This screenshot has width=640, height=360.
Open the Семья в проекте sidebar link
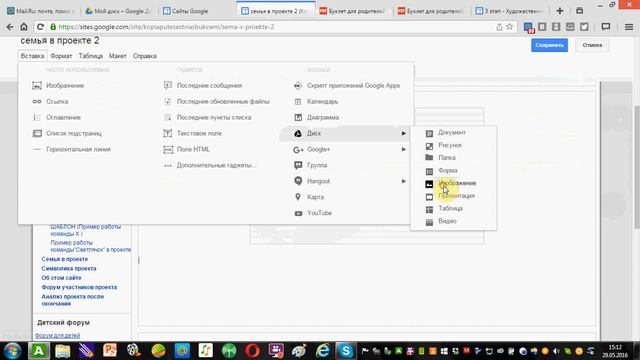[x=64, y=259]
